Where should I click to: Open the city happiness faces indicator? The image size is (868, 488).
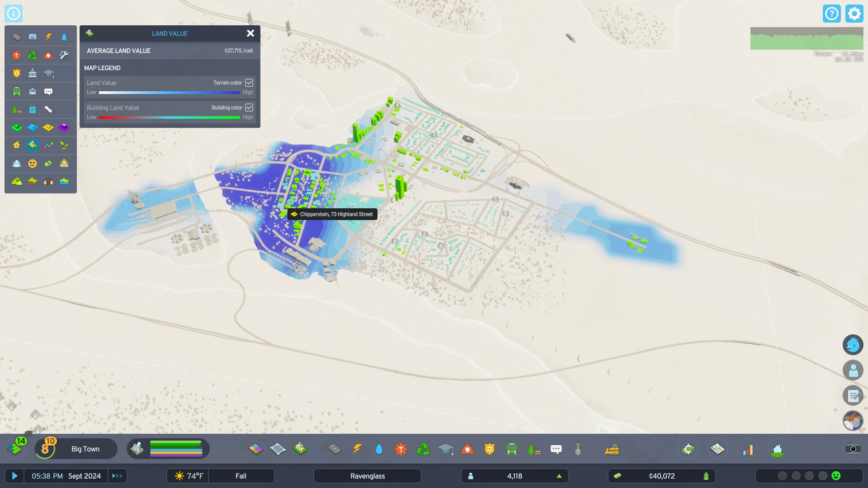click(809, 476)
